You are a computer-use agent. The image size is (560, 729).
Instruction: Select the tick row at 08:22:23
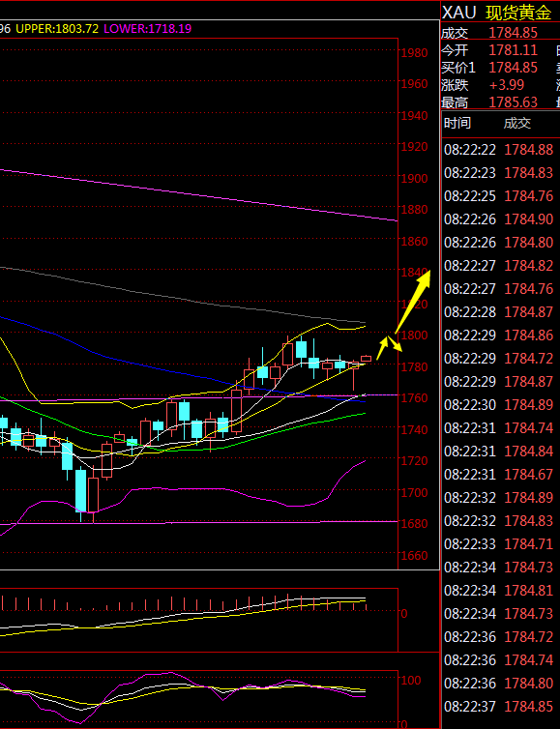[499, 173]
